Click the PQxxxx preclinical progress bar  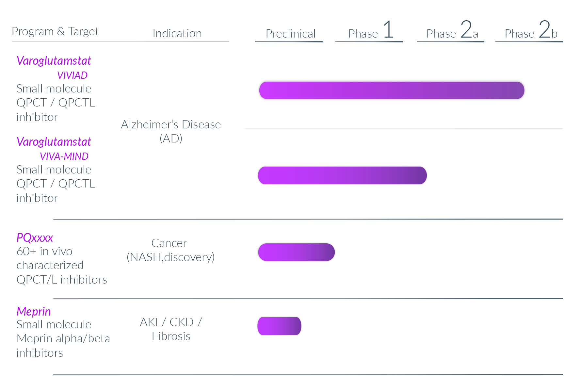tap(296, 252)
